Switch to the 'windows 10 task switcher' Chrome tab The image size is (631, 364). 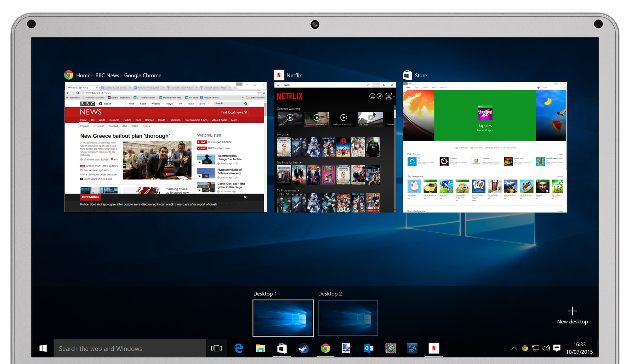[x=115, y=88]
